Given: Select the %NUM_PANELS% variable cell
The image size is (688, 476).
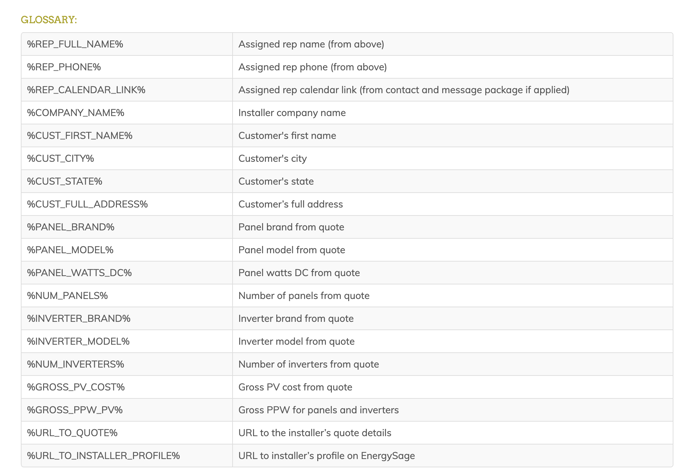Looking at the screenshot, I should [x=67, y=296].
